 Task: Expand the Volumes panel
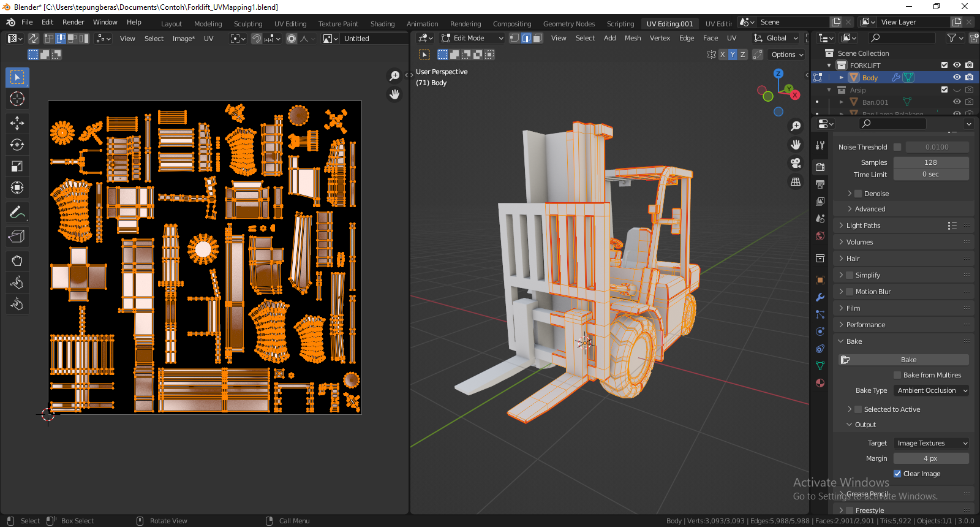coord(859,242)
